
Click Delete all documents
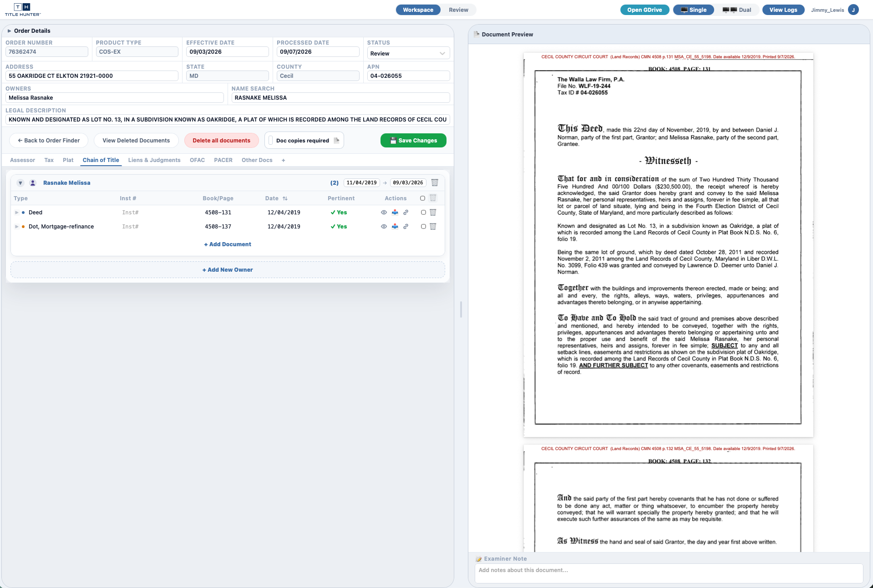(x=221, y=141)
